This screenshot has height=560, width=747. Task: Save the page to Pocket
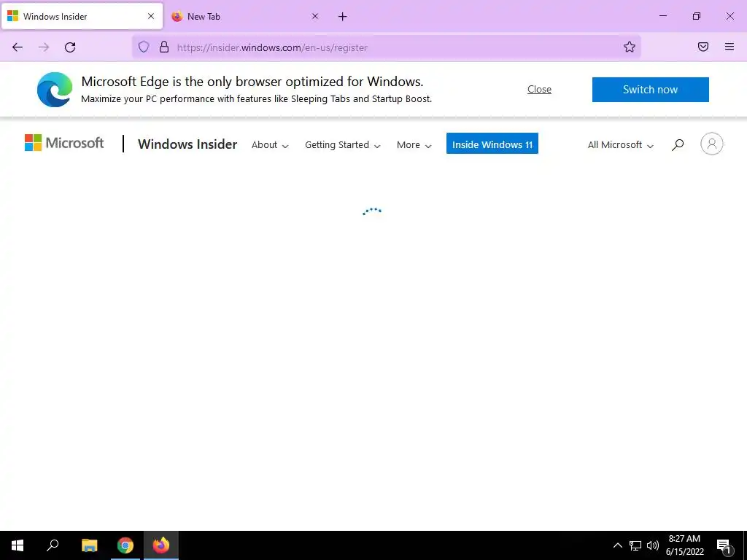click(x=703, y=47)
